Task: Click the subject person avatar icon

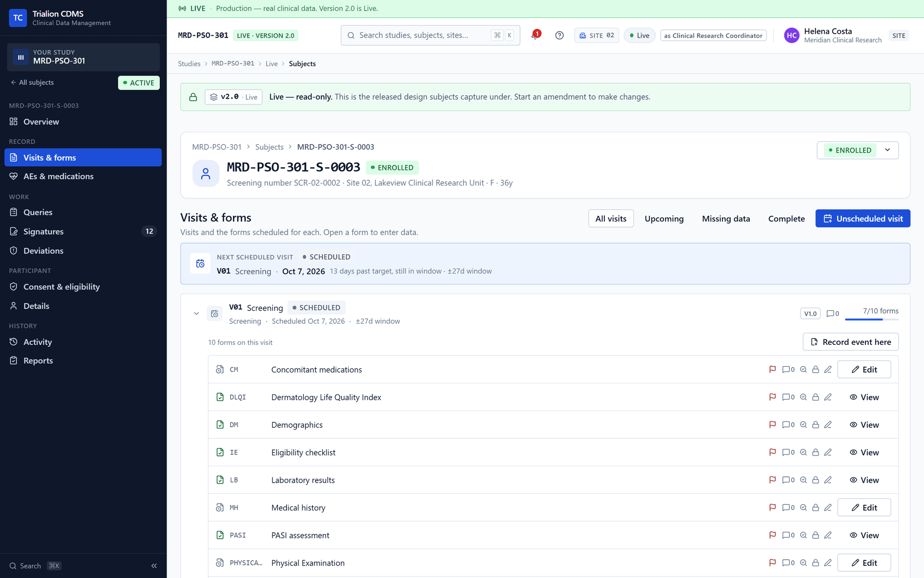Action: 205,173
